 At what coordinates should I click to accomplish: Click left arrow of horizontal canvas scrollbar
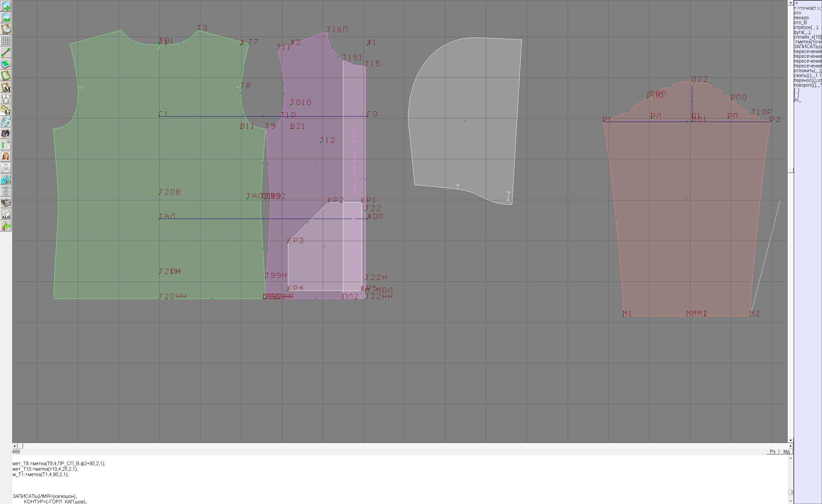(14, 446)
